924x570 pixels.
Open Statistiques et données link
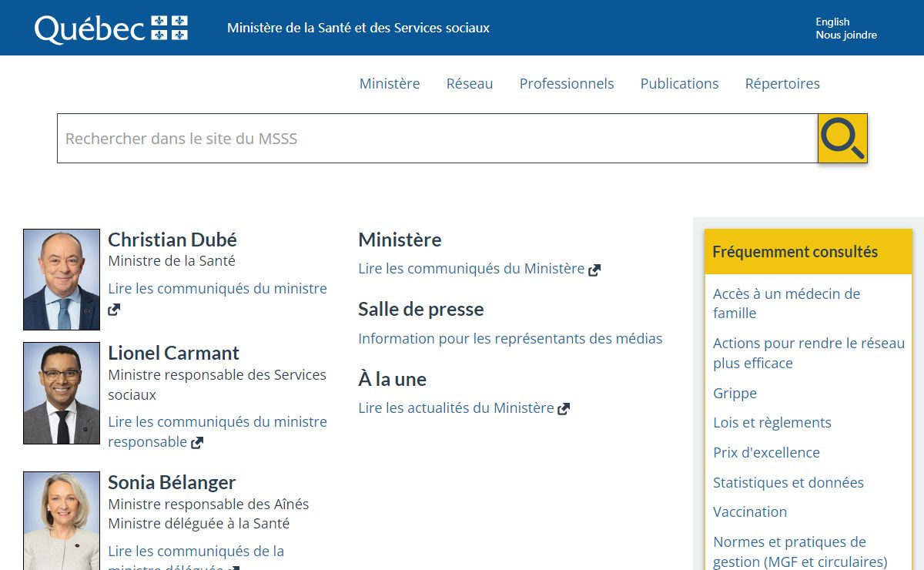pyautogui.click(x=788, y=482)
